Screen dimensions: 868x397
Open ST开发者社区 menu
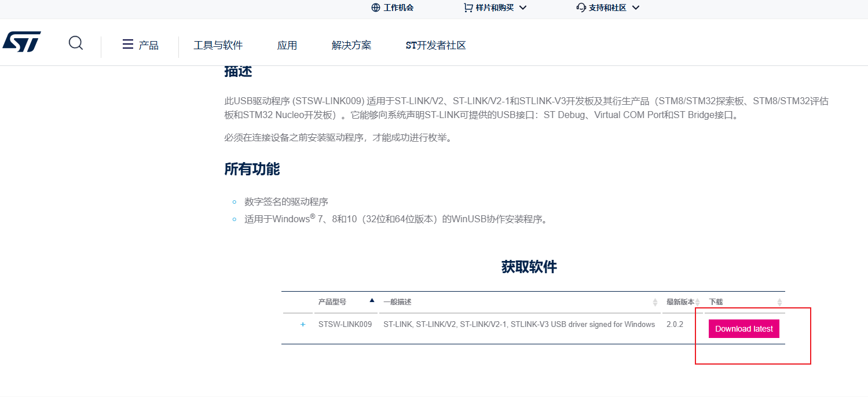[436, 45]
